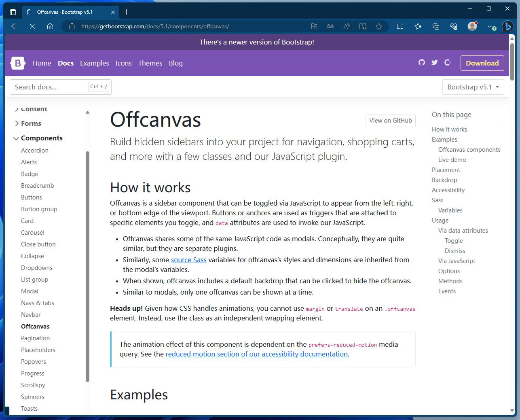Open Bootstrap's GitHub page via navbar icon

(x=422, y=63)
